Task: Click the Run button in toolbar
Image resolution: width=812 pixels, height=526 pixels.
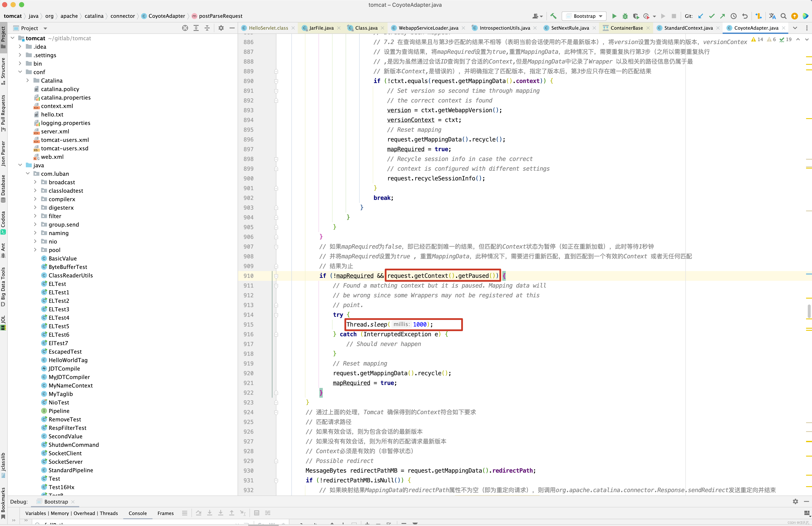Action: coord(614,16)
